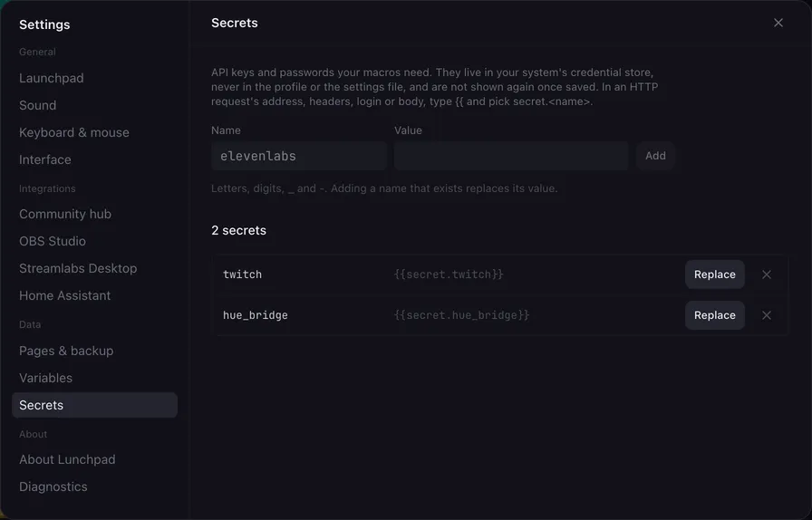
Task: Click the {{secret.twitch}} placeholder text
Action: (449, 274)
